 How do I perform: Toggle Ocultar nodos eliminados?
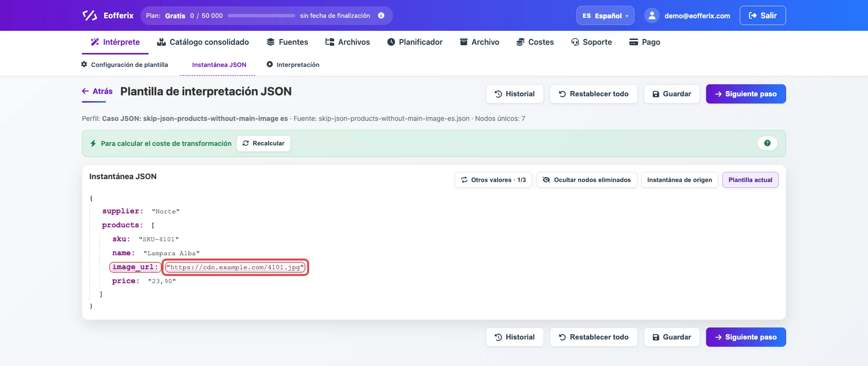click(x=586, y=180)
